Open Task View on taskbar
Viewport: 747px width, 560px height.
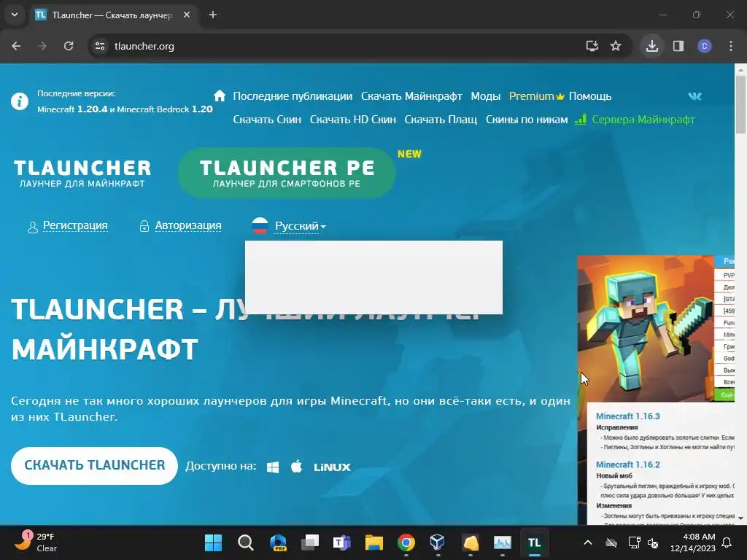[310, 542]
